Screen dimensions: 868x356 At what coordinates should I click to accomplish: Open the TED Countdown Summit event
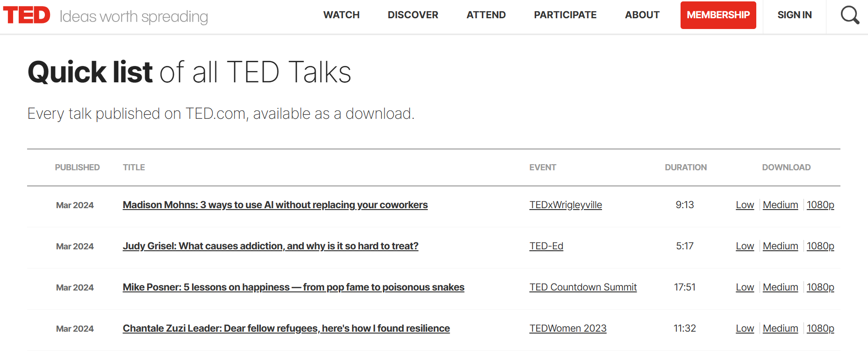tap(582, 287)
